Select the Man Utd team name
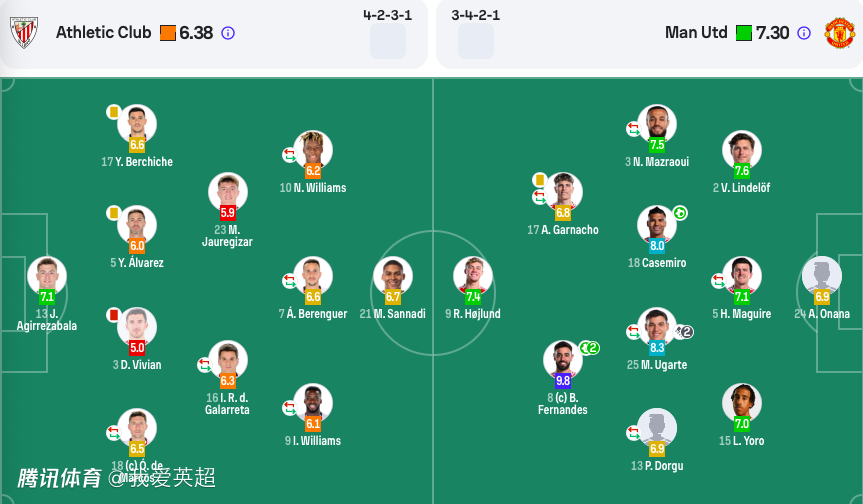 [696, 33]
